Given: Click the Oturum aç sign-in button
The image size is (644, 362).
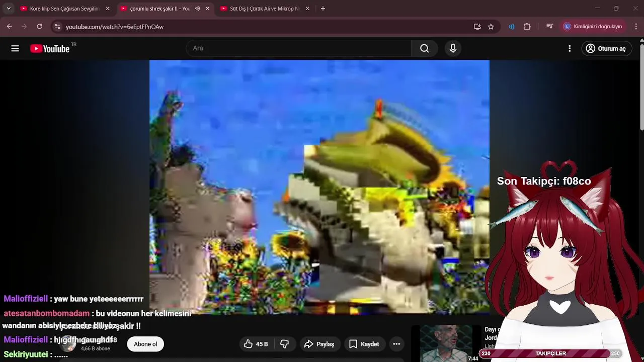Looking at the screenshot, I should [607, 48].
